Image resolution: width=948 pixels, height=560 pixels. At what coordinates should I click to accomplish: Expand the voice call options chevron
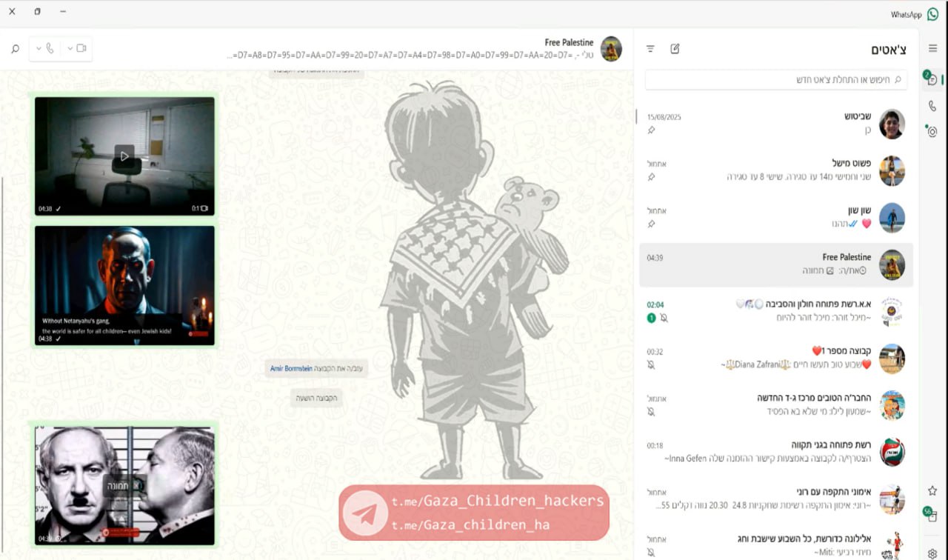[39, 49]
